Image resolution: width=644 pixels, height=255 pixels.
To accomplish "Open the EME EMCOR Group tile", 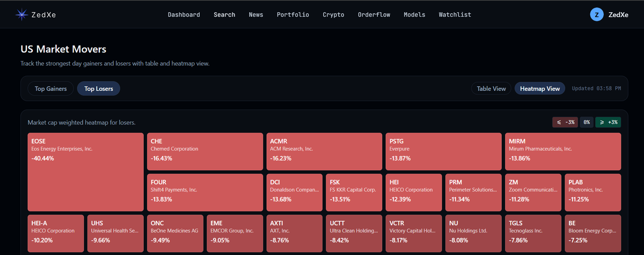I will [235, 234].
